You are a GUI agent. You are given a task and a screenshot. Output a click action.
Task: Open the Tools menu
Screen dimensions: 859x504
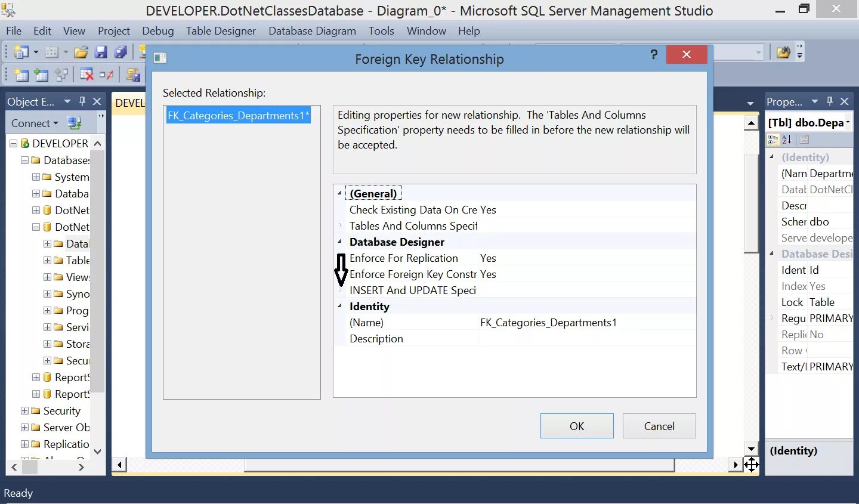(381, 30)
